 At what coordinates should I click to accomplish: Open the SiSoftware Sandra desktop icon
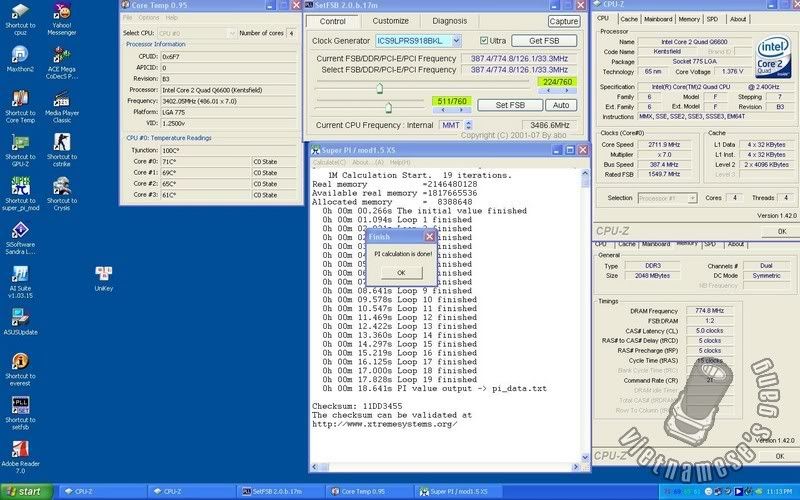(x=20, y=238)
